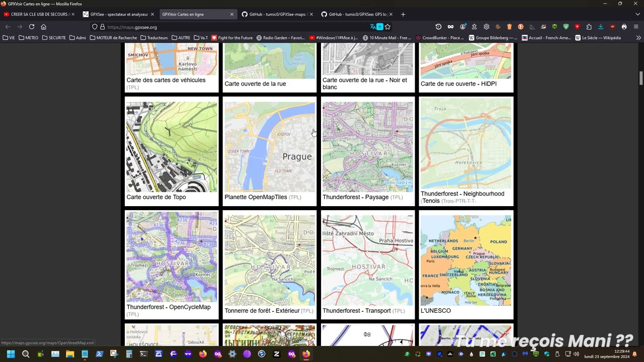Click the uBlock Origin extension icon
Screen dimensions: 644x362
pos(612,27)
